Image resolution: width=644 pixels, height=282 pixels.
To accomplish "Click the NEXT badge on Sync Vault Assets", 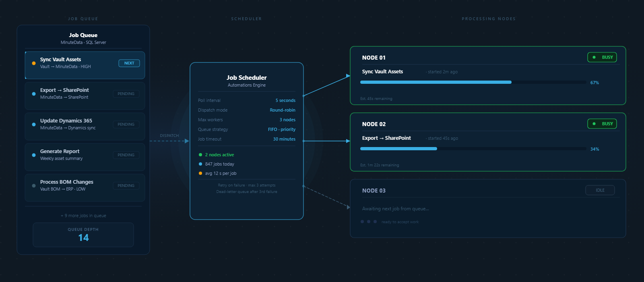I will pos(129,63).
